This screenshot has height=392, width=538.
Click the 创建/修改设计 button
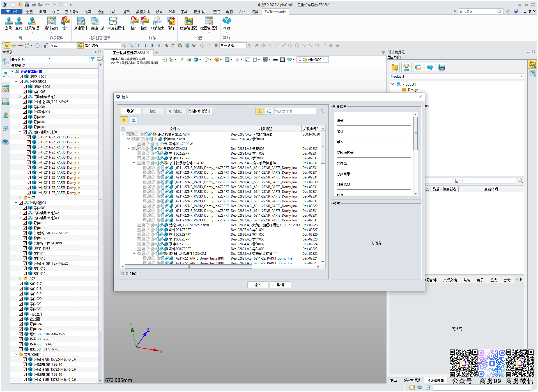(200, 111)
